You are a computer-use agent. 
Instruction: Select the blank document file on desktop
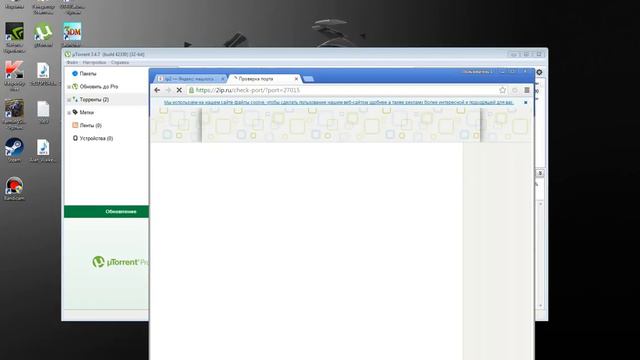[x=43, y=111]
